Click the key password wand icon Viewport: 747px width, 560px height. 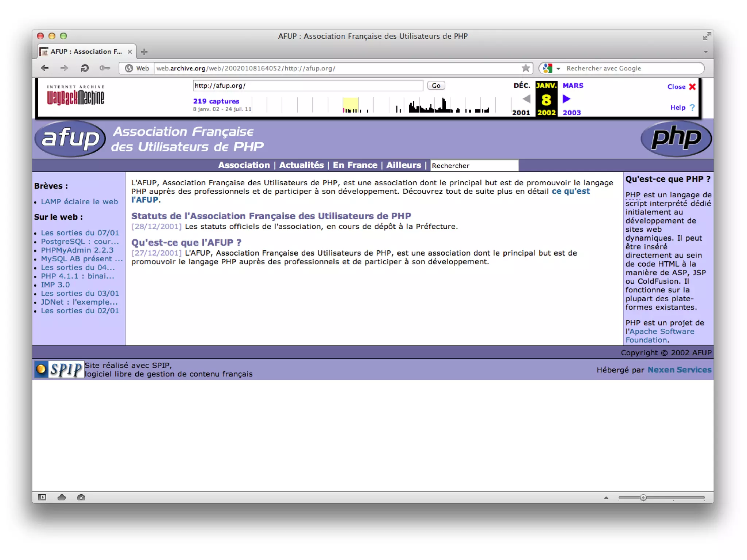pos(104,68)
